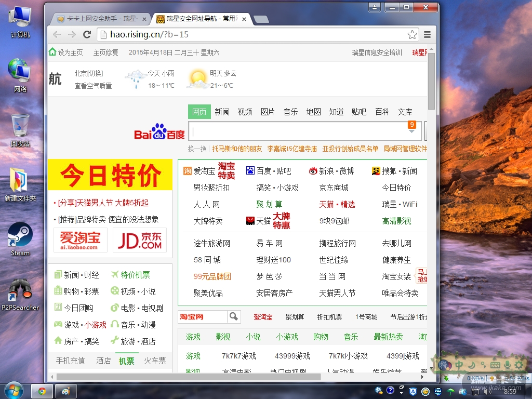Image resolution: width=532 pixels, height=399 pixels.
Task: Open the P2PSearcher desktop shortcut
Action: tap(20, 294)
